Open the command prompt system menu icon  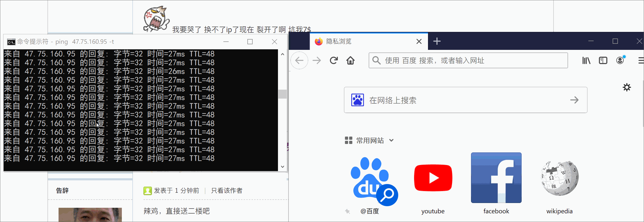(x=11, y=42)
